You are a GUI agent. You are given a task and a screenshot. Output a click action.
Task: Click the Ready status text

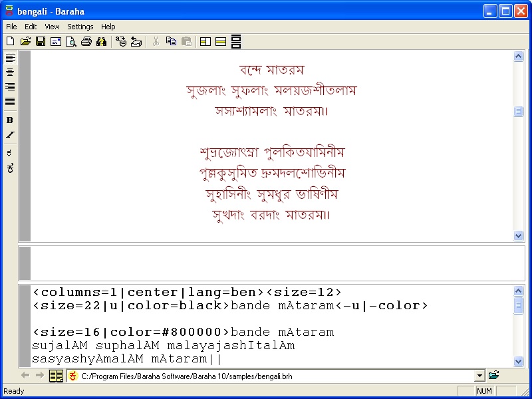(14, 391)
